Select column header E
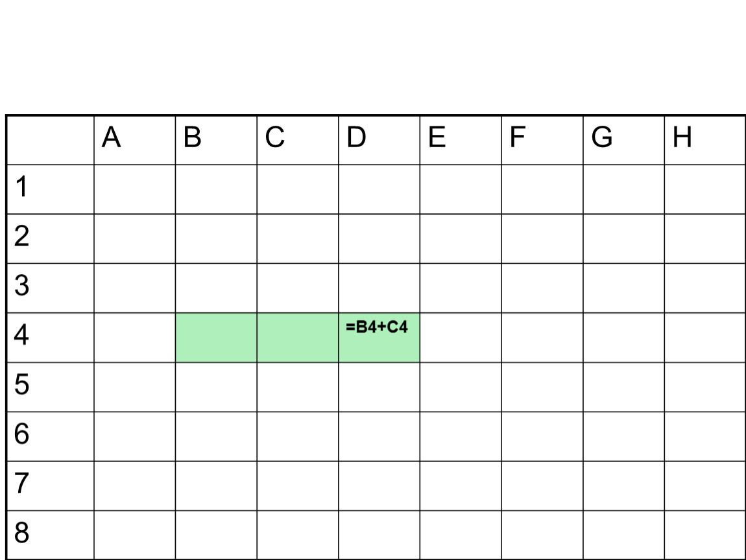The image size is (746, 560). (x=461, y=140)
